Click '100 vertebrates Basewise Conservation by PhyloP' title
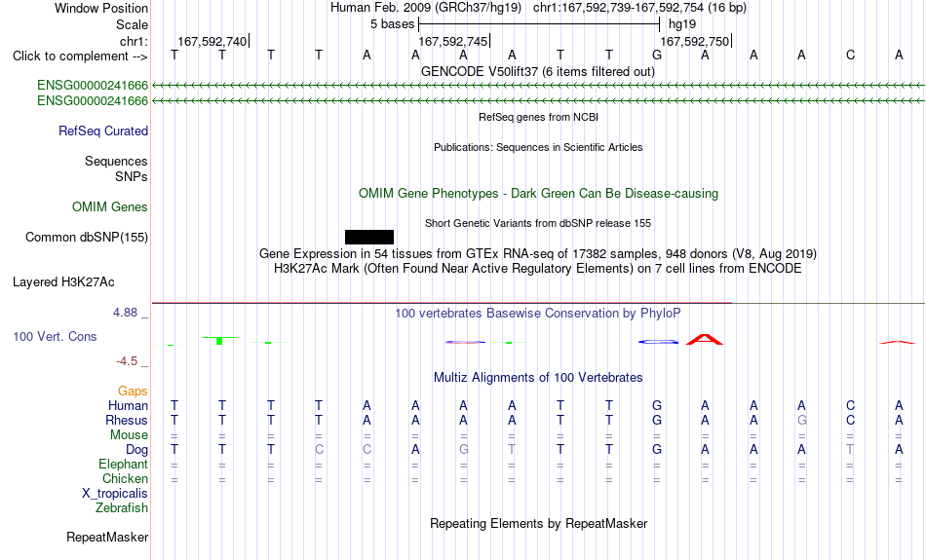Viewport: 926px width, 560px height. pyautogui.click(x=538, y=314)
